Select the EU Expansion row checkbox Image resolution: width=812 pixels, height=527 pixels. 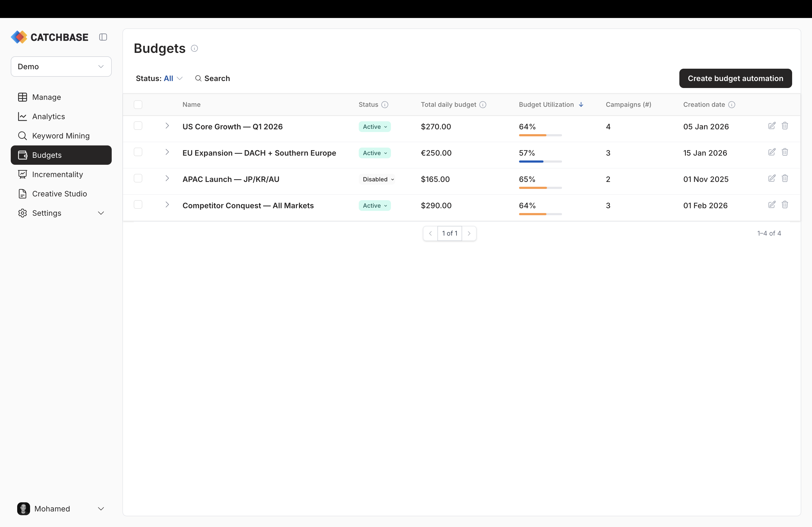pyautogui.click(x=138, y=152)
